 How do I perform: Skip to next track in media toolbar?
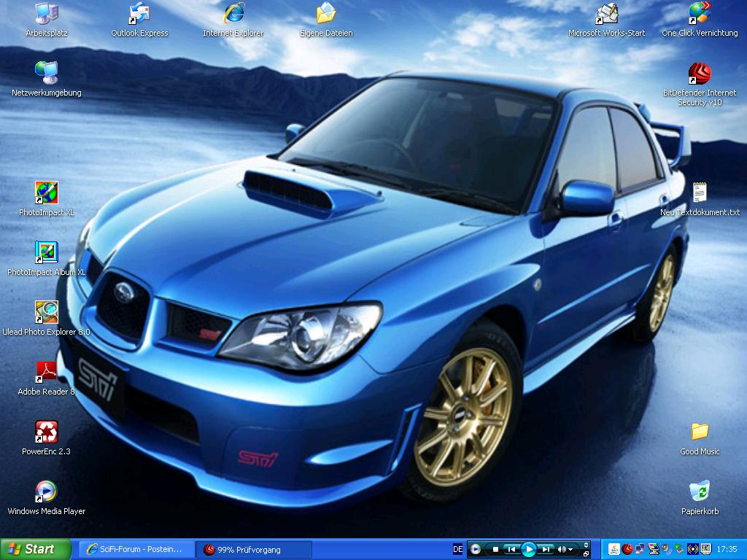point(546,549)
